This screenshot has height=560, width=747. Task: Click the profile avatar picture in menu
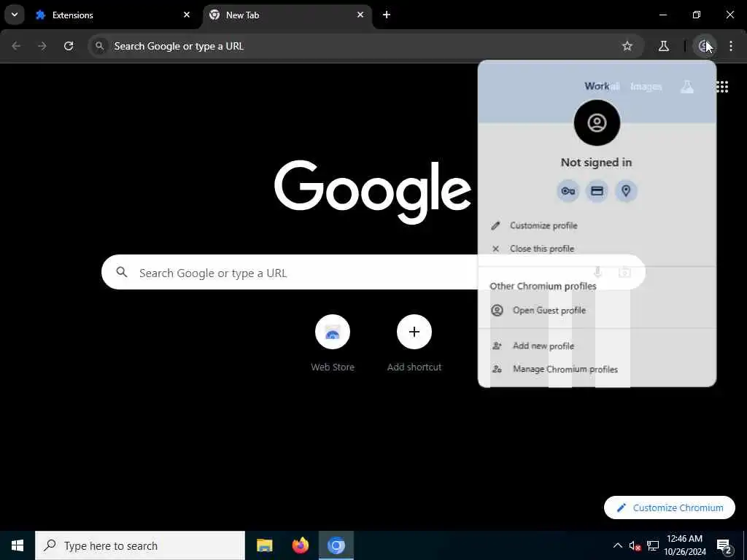(x=597, y=122)
